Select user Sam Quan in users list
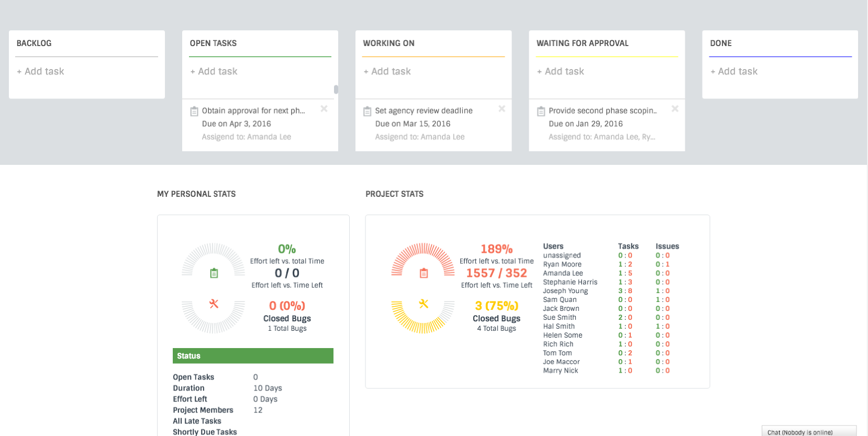 (x=560, y=300)
